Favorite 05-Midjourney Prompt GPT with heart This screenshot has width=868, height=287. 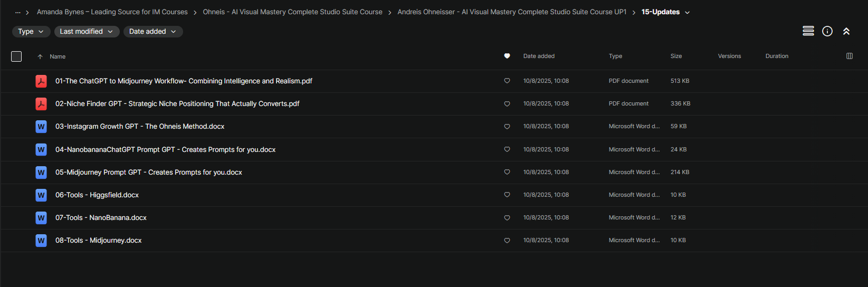507,172
